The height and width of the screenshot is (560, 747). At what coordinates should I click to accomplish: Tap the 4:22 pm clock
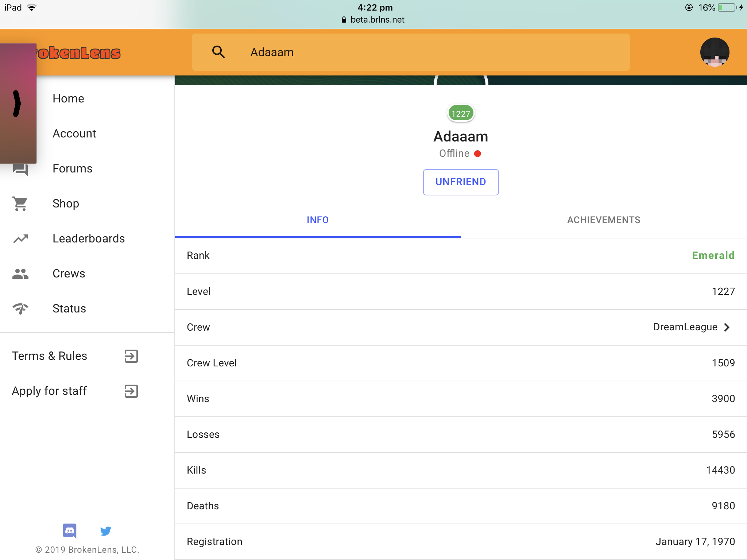(375, 8)
